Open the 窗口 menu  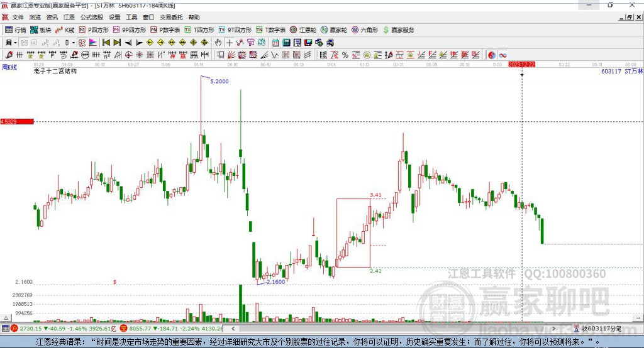click(148, 17)
